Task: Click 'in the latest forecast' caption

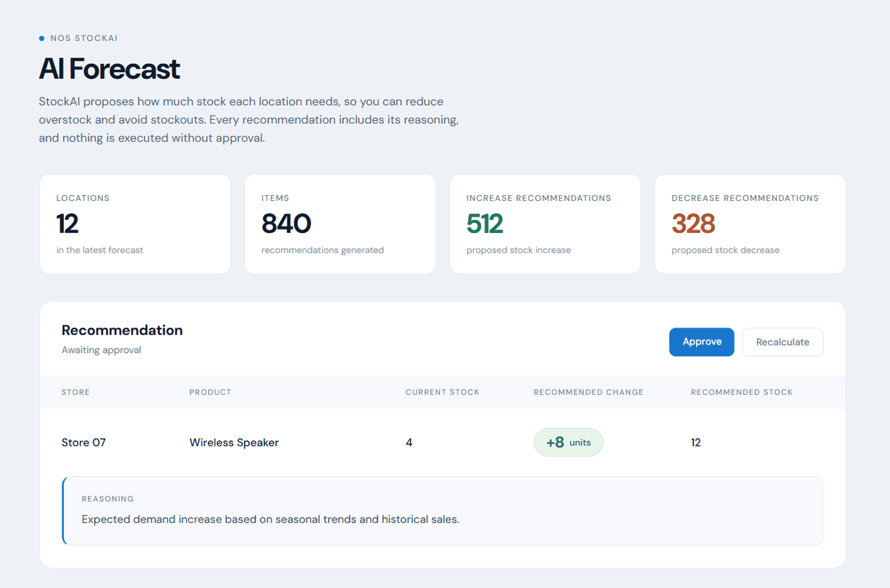Action: [99, 250]
